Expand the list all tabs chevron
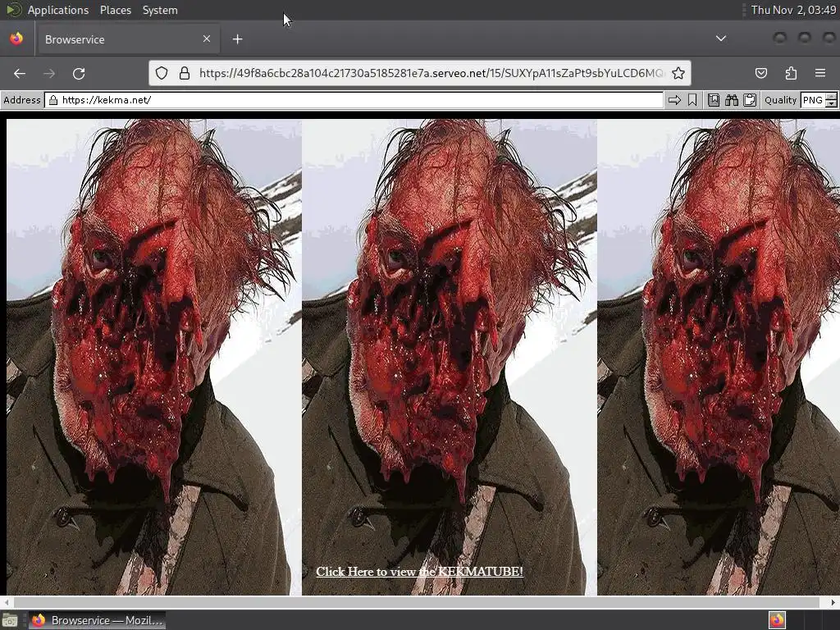This screenshot has width=840, height=630. tap(721, 39)
